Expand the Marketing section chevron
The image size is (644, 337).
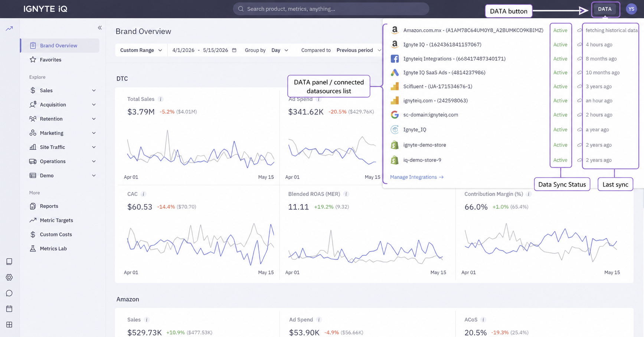coord(94,133)
